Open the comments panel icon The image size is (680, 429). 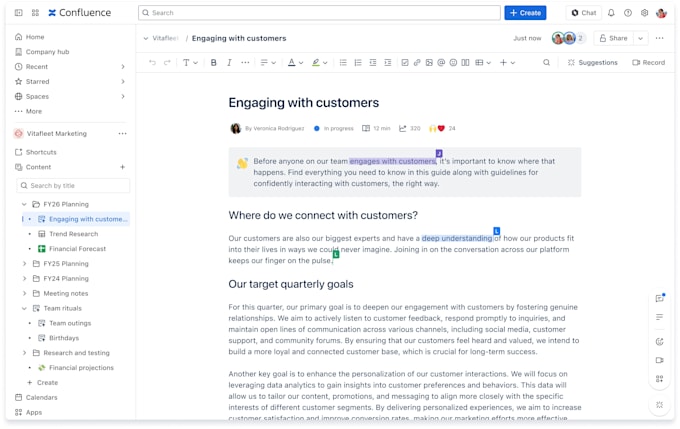pos(660,298)
